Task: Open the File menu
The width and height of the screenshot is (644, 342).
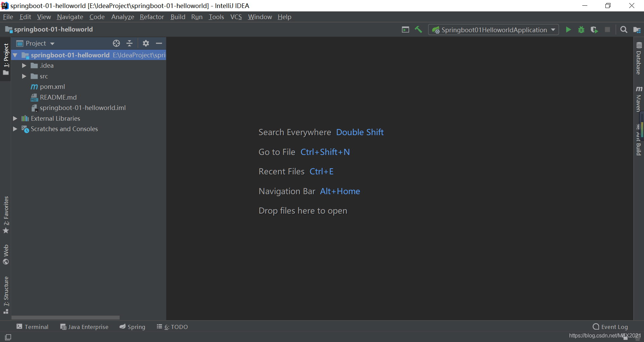Action: pyautogui.click(x=8, y=17)
